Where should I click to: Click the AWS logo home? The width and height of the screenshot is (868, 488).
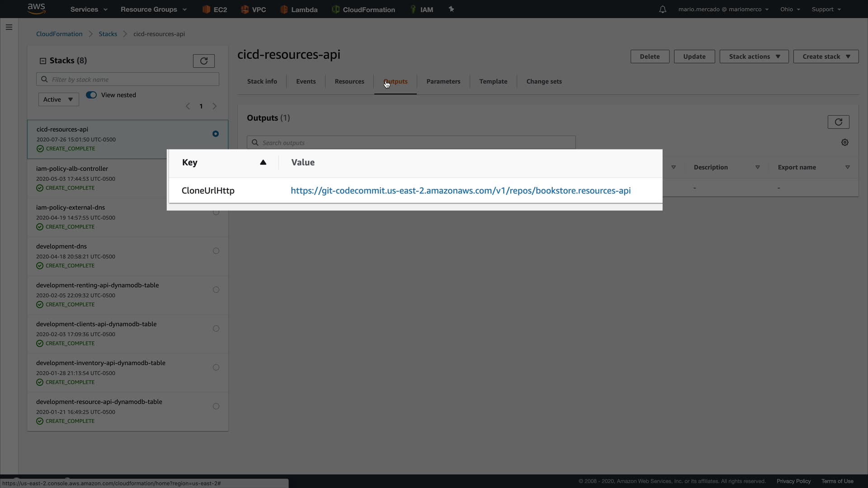pyautogui.click(x=37, y=9)
